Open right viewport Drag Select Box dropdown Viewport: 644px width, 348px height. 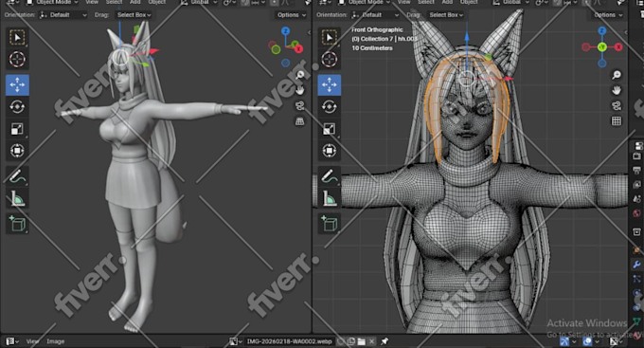pyautogui.click(x=446, y=15)
